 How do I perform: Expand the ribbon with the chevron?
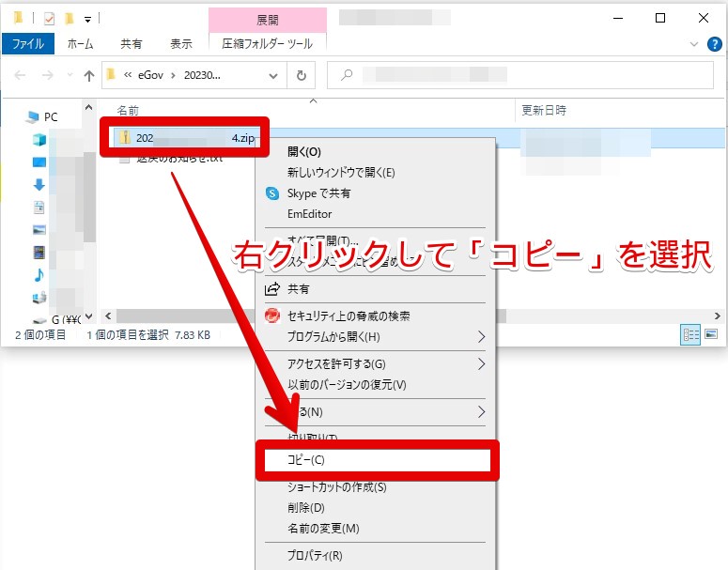tap(693, 44)
